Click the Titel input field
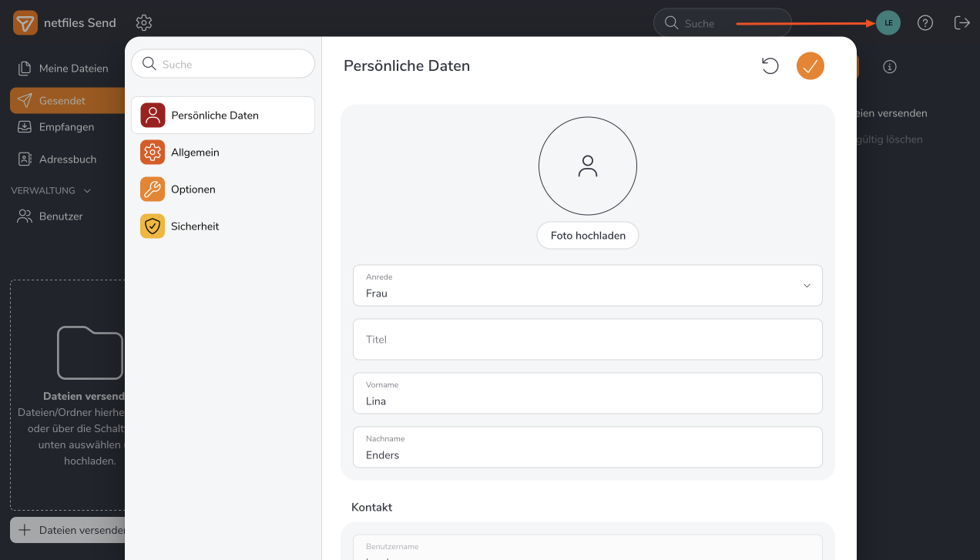 [587, 340]
